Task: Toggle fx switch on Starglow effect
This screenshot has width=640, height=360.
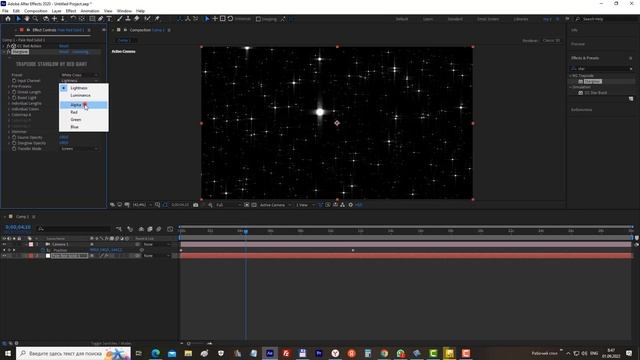Action: pos(9,52)
